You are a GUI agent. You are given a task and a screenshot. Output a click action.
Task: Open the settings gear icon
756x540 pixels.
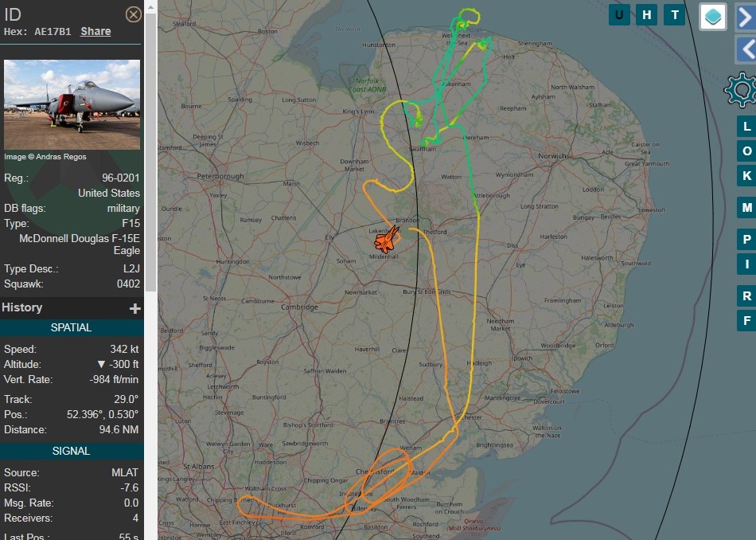[x=740, y=91]
